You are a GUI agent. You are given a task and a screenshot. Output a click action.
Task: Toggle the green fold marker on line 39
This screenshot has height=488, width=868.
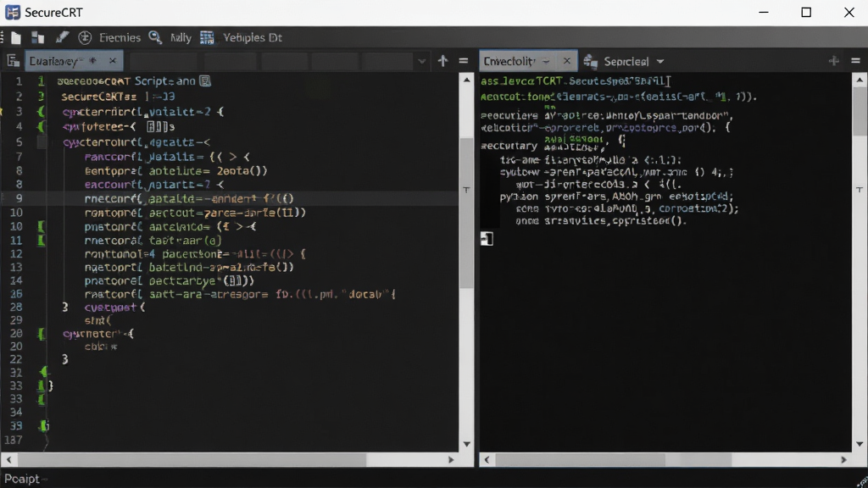pos(44,426)
